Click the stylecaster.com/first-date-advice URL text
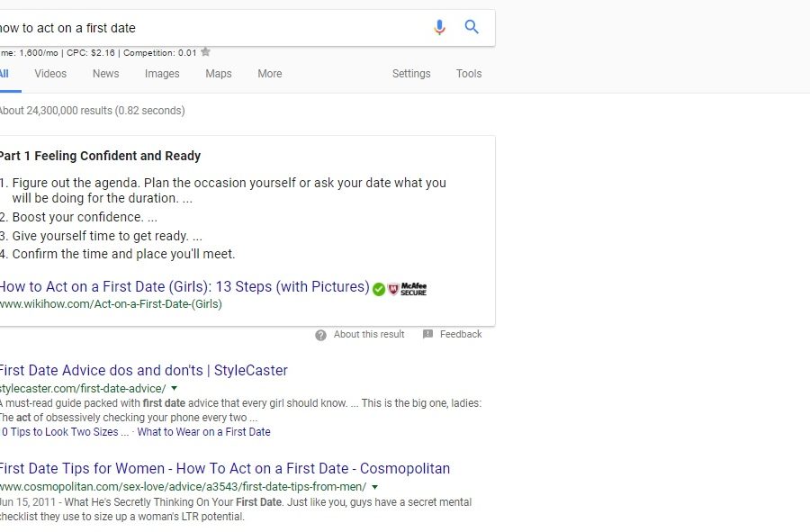Image resolution: width=810 pixels, height=532 pixels. [x=83, y=388]
